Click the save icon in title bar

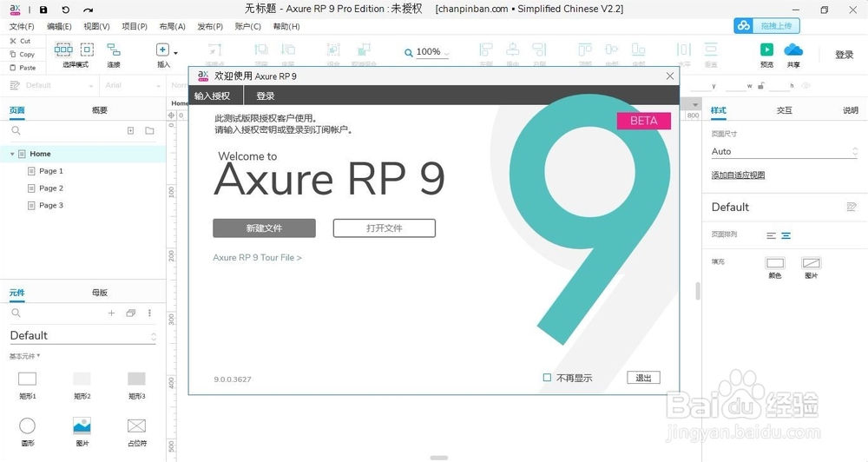point(43,10)
